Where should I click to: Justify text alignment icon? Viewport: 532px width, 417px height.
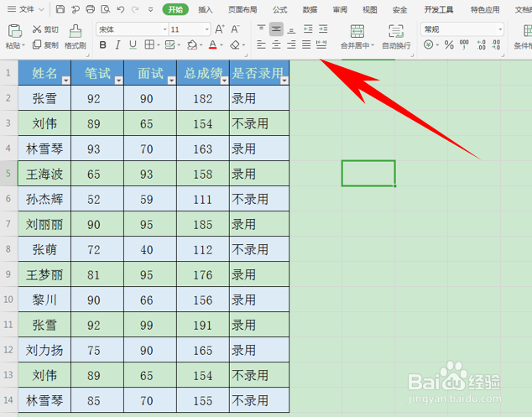pyautogui.click(x=306, y=44)
